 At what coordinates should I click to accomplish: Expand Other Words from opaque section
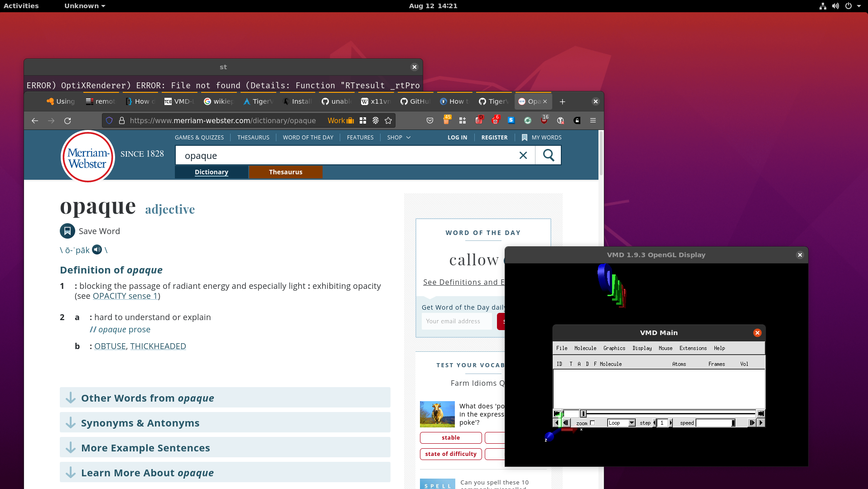pyautogui.click(x=225, y=398)
